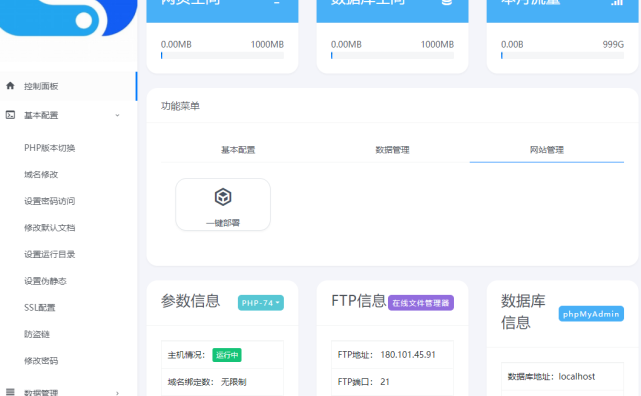Viewport: 641px width, 396px height.
Task: Open PHP版本切换 in the sidebar
Action: (49, 148)
